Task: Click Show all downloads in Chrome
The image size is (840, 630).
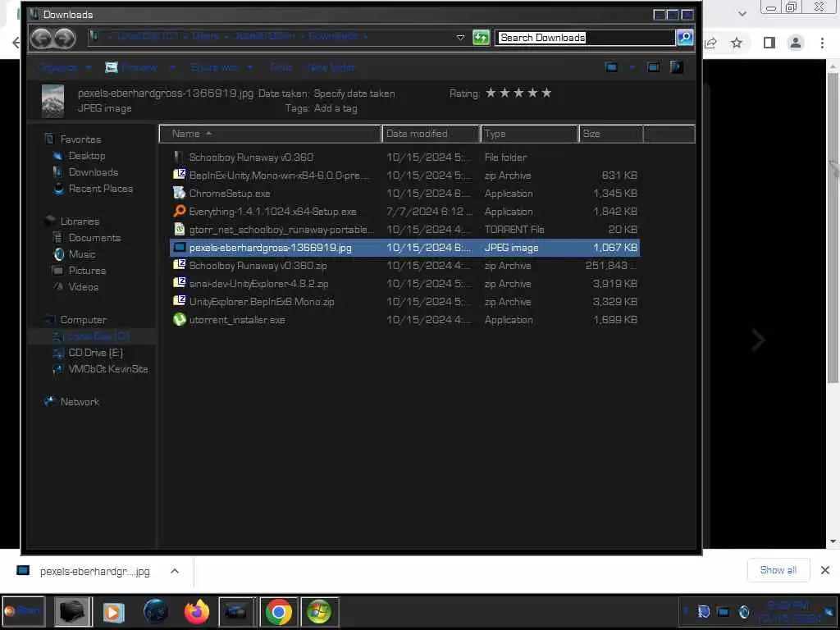Action: point(778,570)
